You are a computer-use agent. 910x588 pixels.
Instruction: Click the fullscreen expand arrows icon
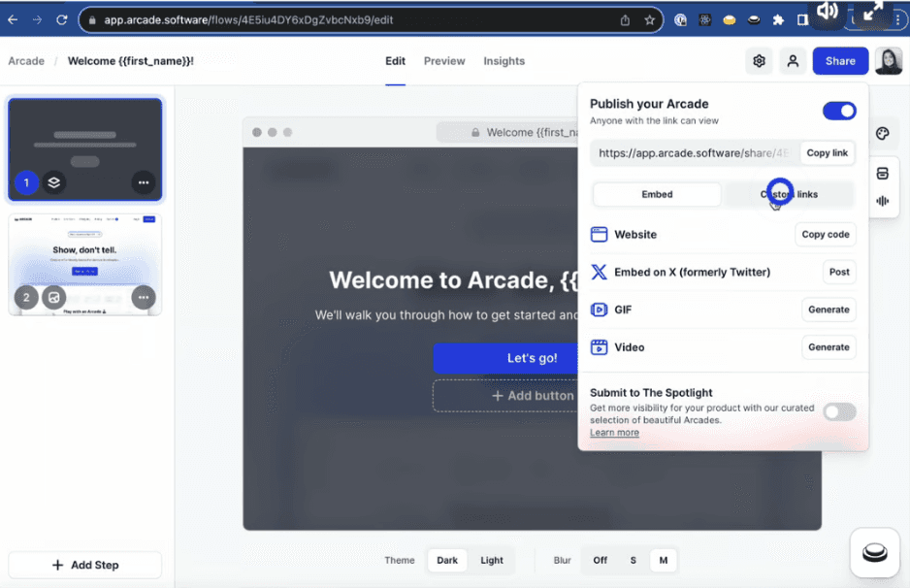point(872,12)
